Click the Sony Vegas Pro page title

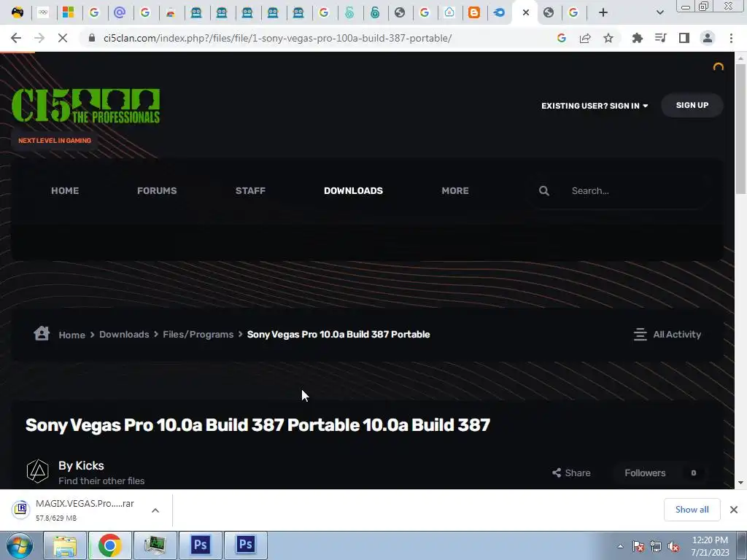point(258,425)
